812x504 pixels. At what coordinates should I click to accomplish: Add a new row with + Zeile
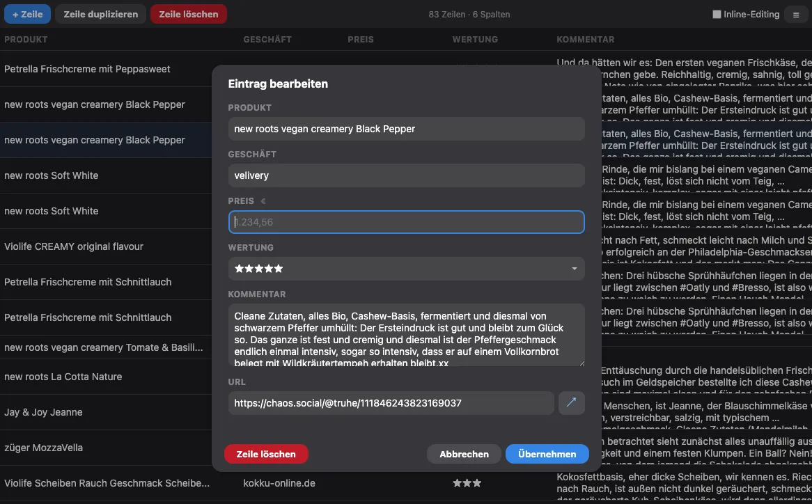27,14
